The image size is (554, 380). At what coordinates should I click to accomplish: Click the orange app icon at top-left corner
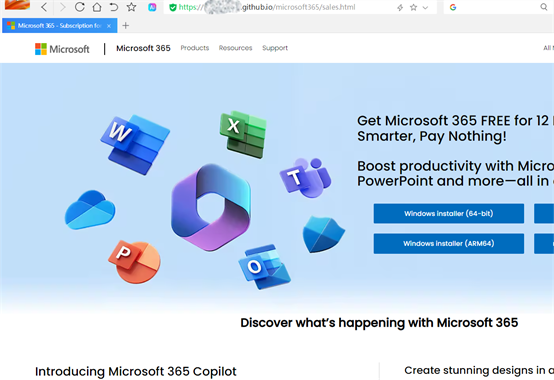pos(16,5)
